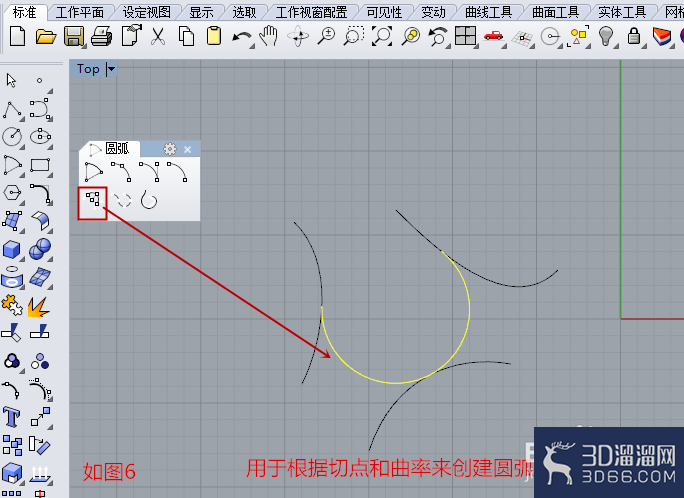The image size is (684, 498).
Task: Click the Trim tool icon in sidebar
Action: point(11,332)
